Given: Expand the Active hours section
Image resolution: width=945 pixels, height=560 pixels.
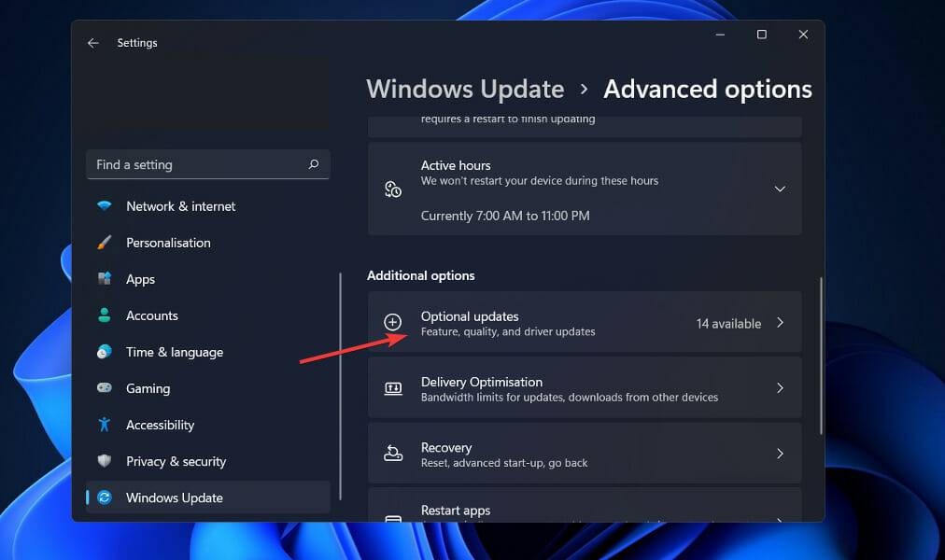Looking at the screenshot, I should pyautogui.click(x=780, y=189).
